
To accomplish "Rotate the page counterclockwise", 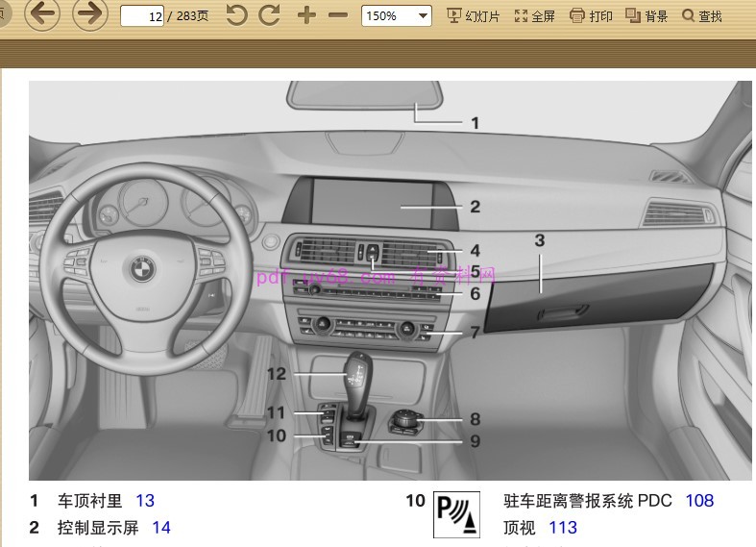I will point(236,15).
